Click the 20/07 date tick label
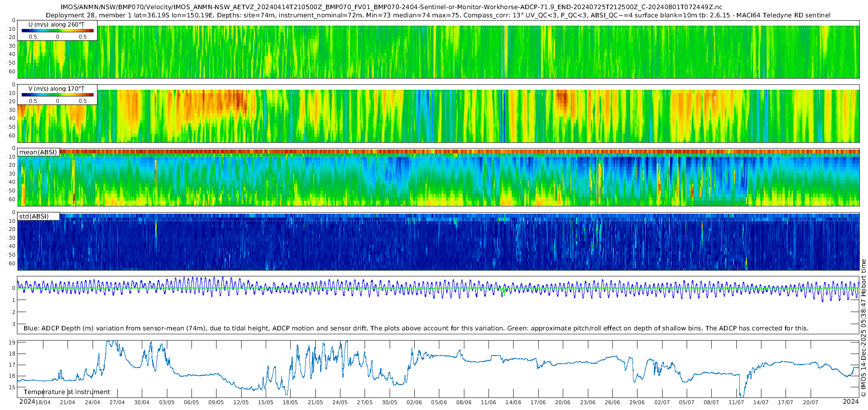 tap(811, 402)
